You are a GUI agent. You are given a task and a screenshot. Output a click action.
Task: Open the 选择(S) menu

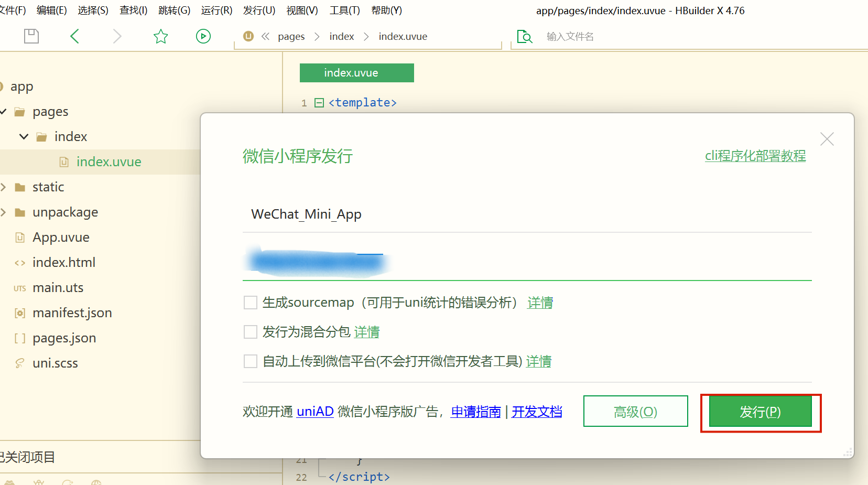(93, 10)
